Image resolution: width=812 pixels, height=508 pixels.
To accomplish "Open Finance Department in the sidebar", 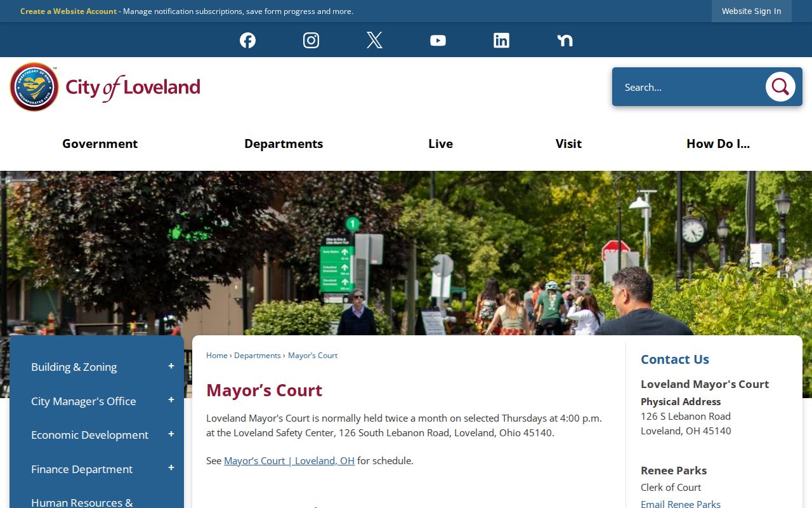I will [82, 469].
